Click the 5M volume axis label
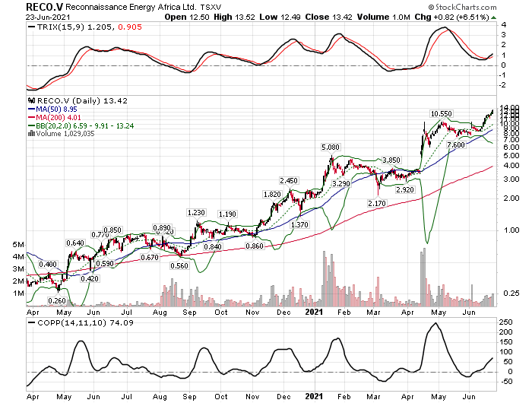 [18, 245]
